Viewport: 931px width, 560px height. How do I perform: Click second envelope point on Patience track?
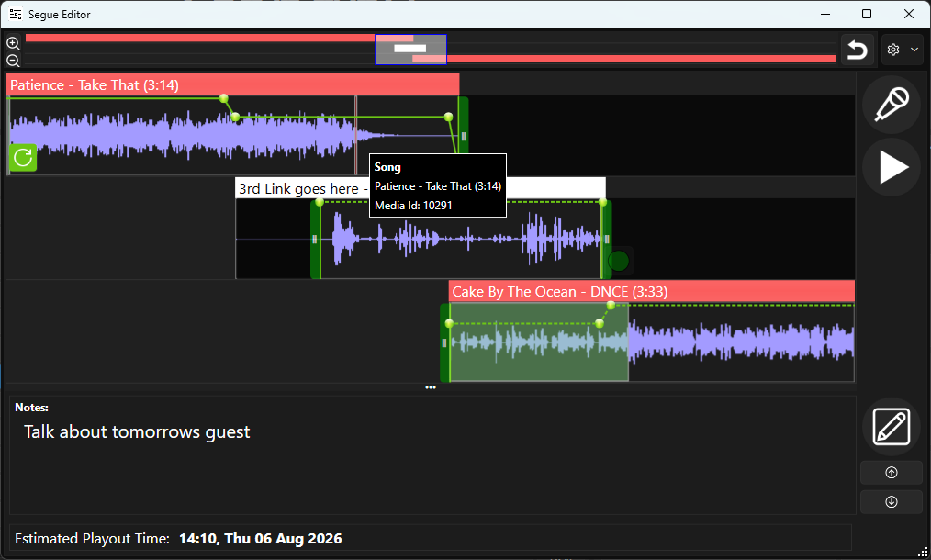(236, 117)
